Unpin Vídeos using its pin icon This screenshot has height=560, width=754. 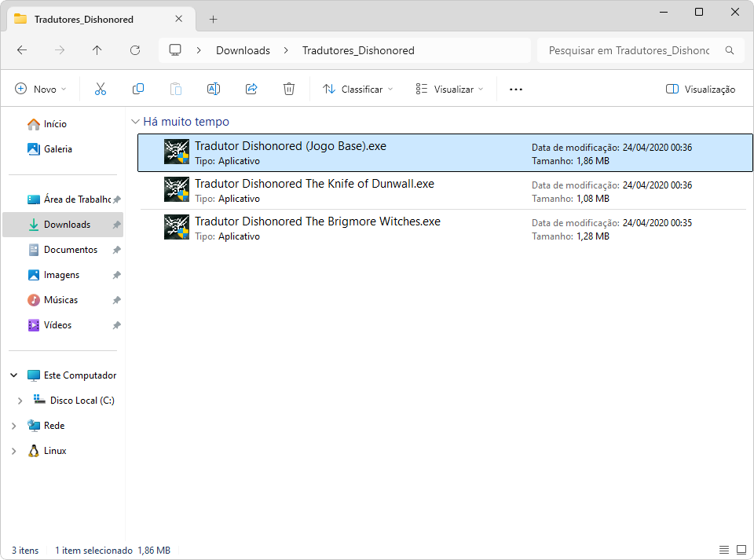pyautogui.click(x=116, y=325)
